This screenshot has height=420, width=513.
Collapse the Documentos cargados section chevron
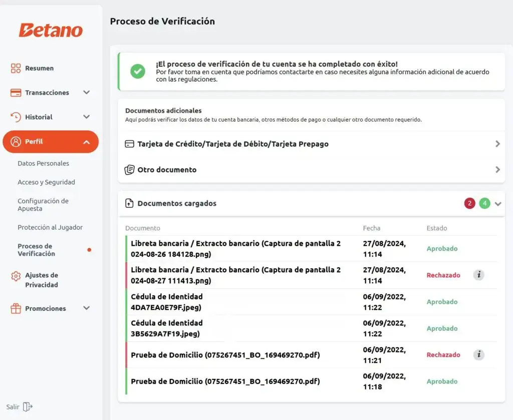498,204
